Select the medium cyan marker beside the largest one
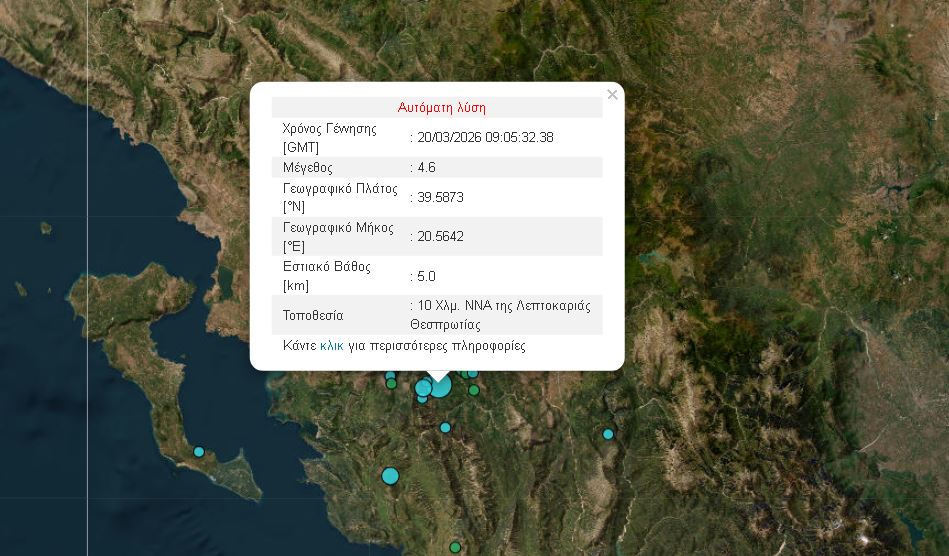 423,388
